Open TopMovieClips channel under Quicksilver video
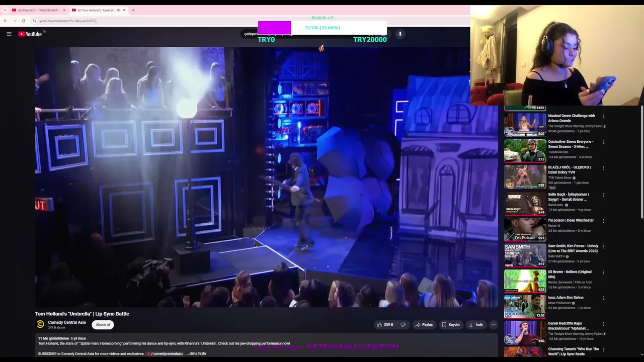This screenshot has height=362, width=644. (x=558, y=152)
